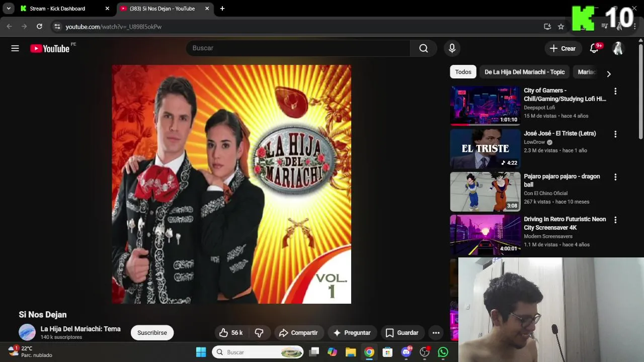Click the video title Si Nos Dejan

[43, 315]
